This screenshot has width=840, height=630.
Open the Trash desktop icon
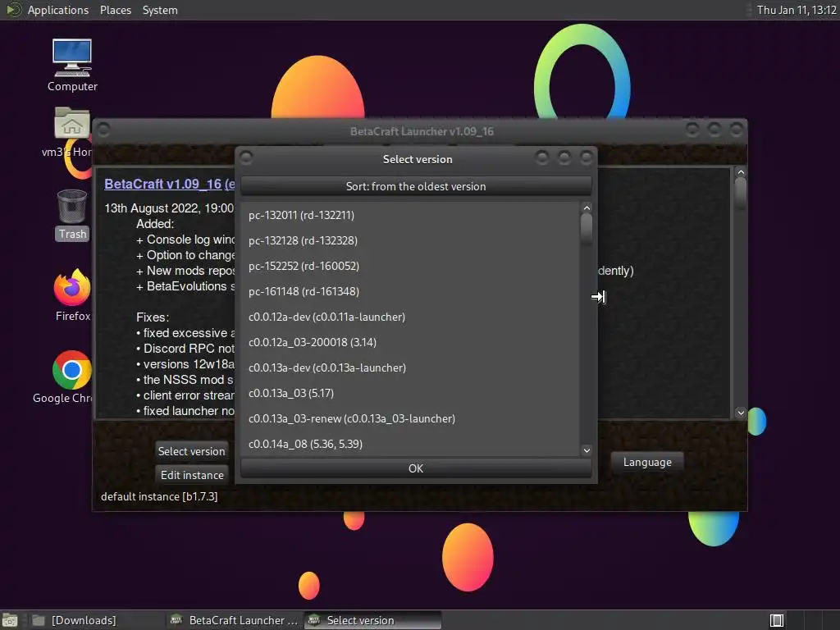pyautogui.click(x=72, y=214)
